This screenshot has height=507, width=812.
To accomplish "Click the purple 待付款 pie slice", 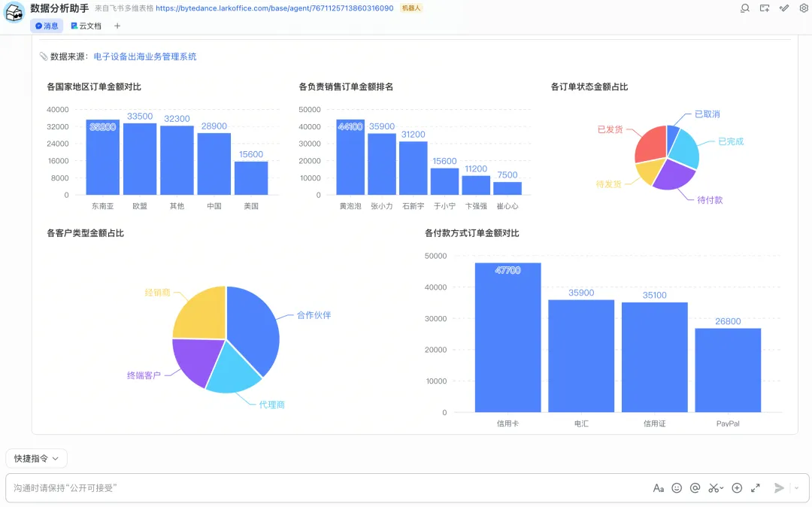I will coord(674,175).
